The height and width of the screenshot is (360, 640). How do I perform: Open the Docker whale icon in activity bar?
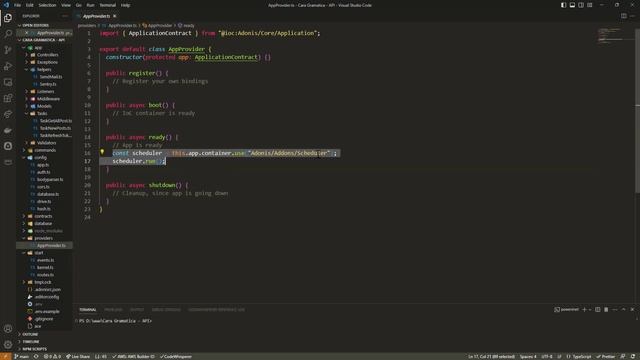(8, 130)
